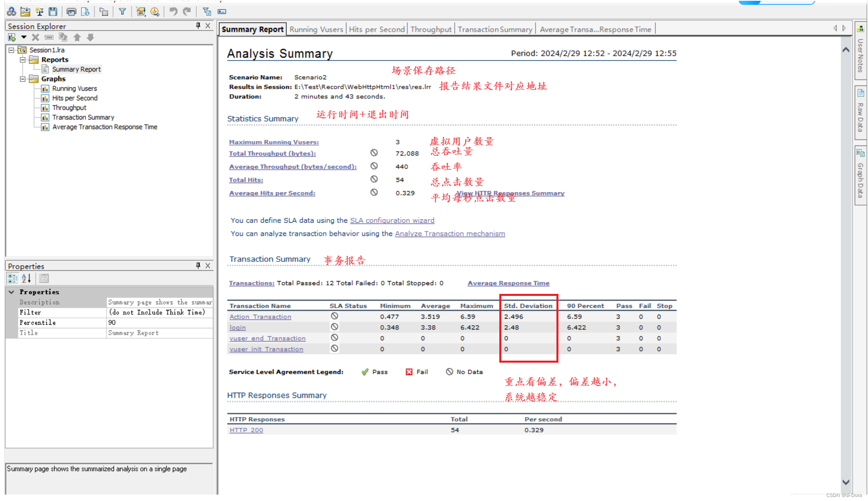Toggle alphabetical sort in Properties panel

pos(26,278)
